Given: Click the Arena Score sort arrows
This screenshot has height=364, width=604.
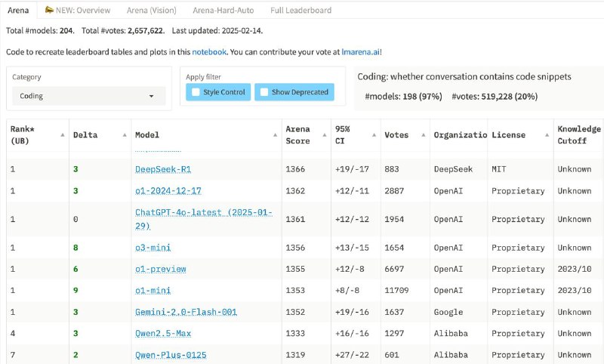Looking at the screenshot, I should (x=325, y=135).
